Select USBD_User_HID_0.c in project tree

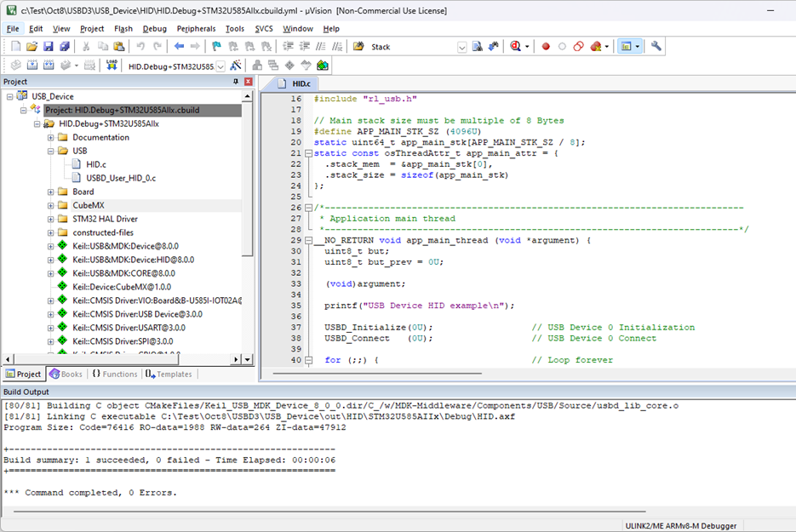(121, 178)
